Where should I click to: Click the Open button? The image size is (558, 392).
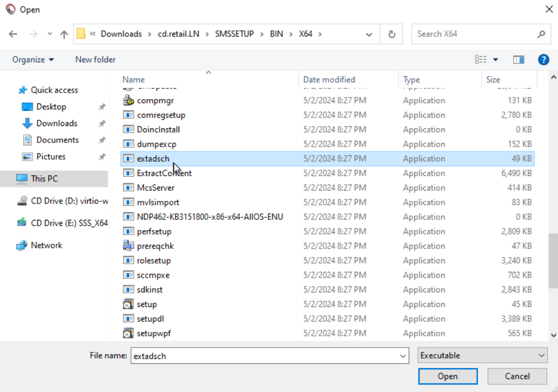pyautogui.click(x=448, y=376)
